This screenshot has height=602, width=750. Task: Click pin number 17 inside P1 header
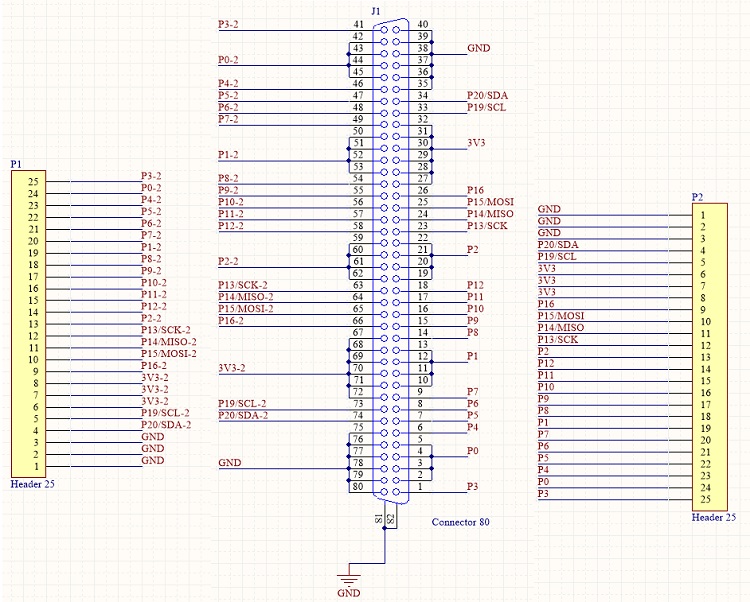click(x=33, y=277)
